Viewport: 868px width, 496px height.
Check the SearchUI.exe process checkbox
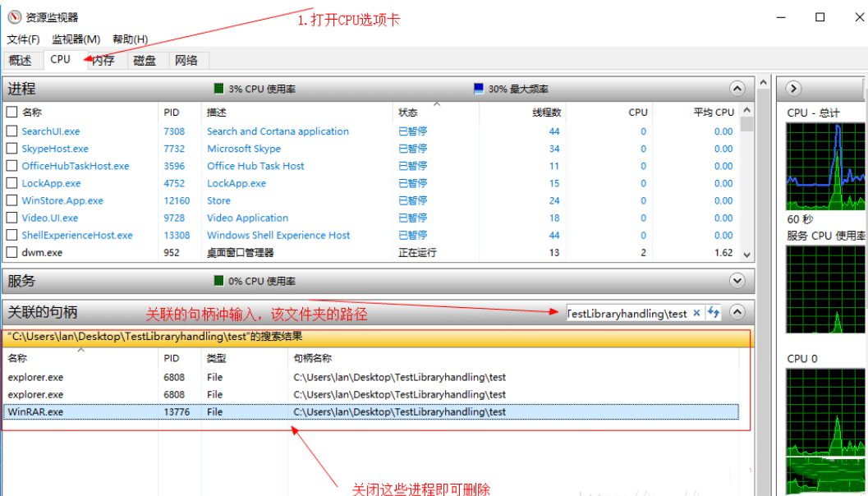[11, 131]
